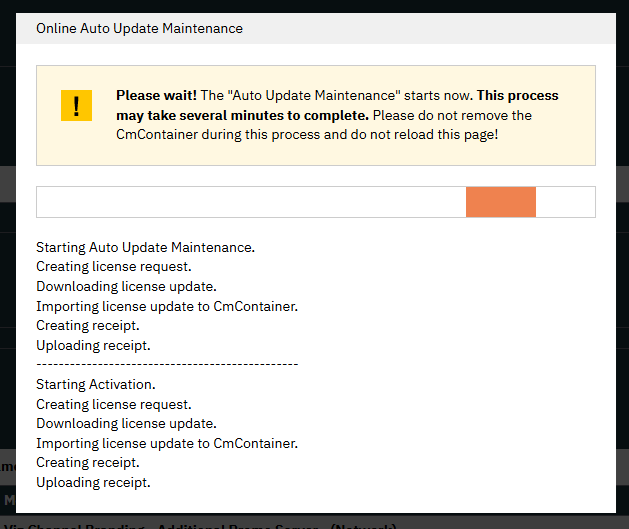Click the first 'Creating receipt.' log line
Screen dimensions: 629x529
point(88,326)
